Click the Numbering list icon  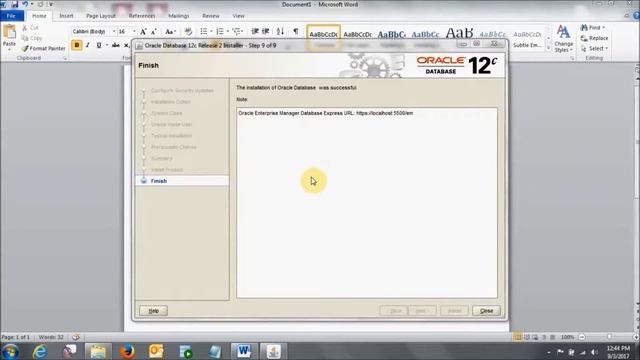click(220, 31)
